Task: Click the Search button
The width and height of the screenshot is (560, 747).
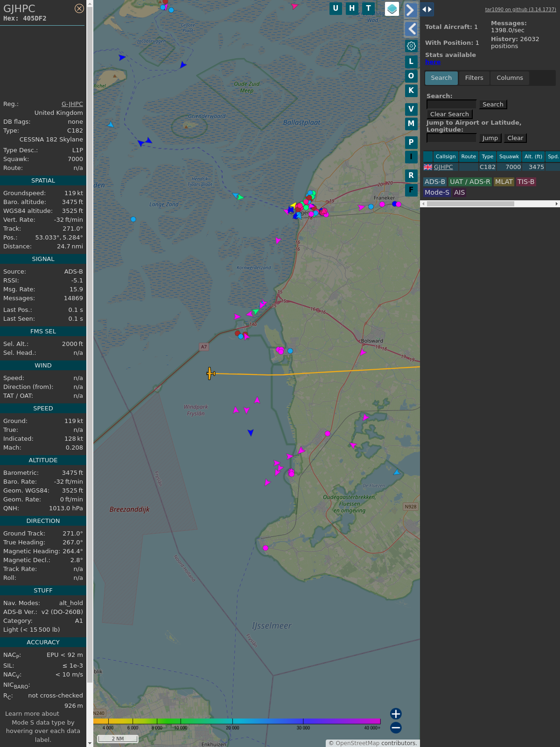Action: pos(493,105)
